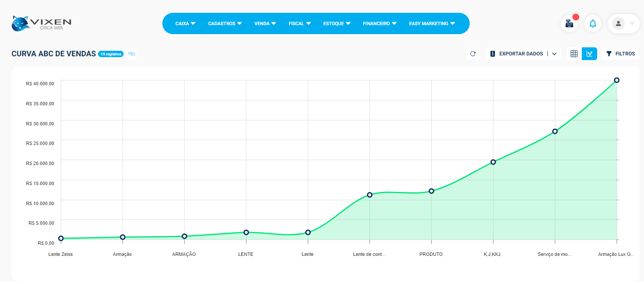644x284 pixels.
Task: Click the link icon beside record count
Action: [132, 54]
